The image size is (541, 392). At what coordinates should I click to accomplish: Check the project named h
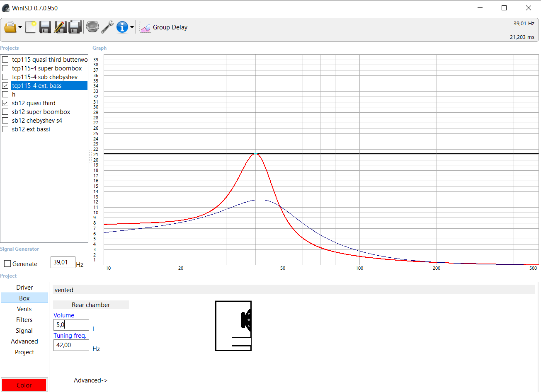tap(5, 94)
